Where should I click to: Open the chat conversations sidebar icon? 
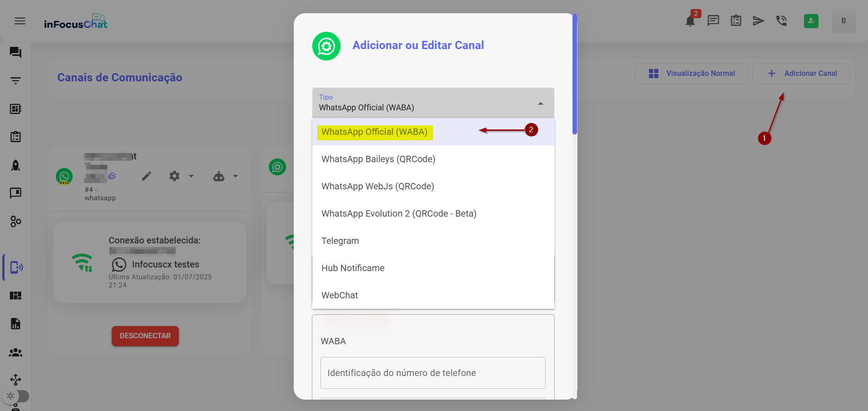point(16,53)
